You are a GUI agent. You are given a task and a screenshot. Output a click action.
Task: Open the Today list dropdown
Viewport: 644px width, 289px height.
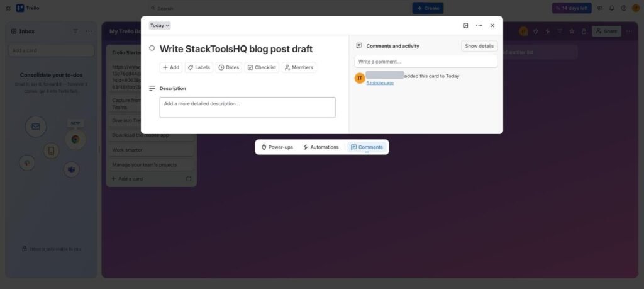tap(160, 25)
